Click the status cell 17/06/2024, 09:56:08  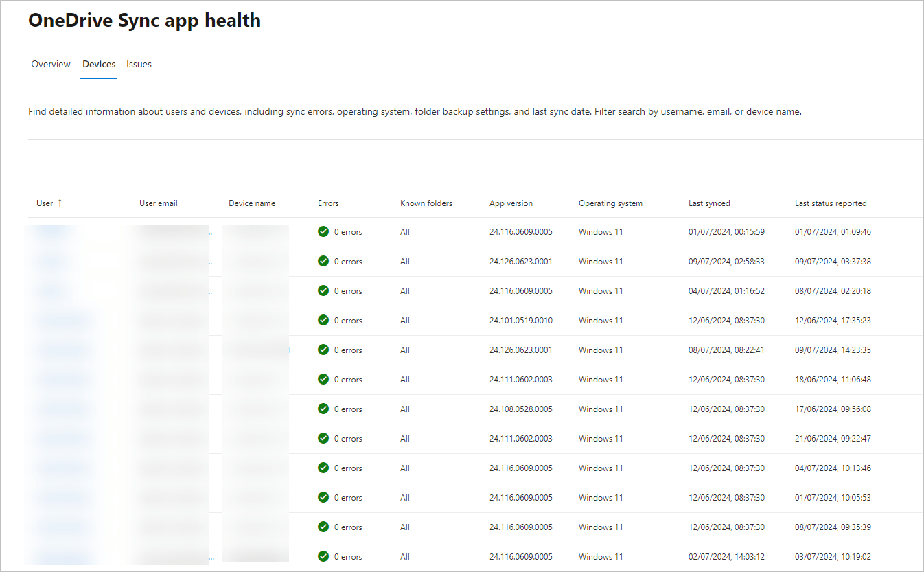(x=833, y=409)
